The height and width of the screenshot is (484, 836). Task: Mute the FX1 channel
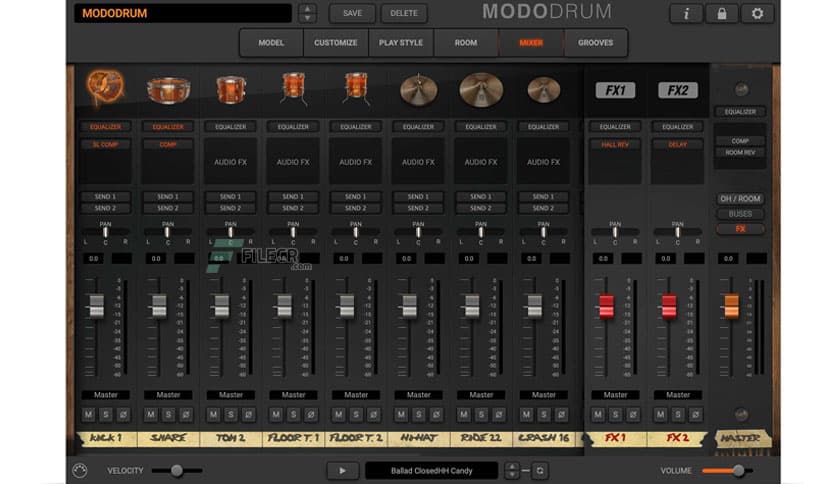pyautogui.click(x=598, y=414)
